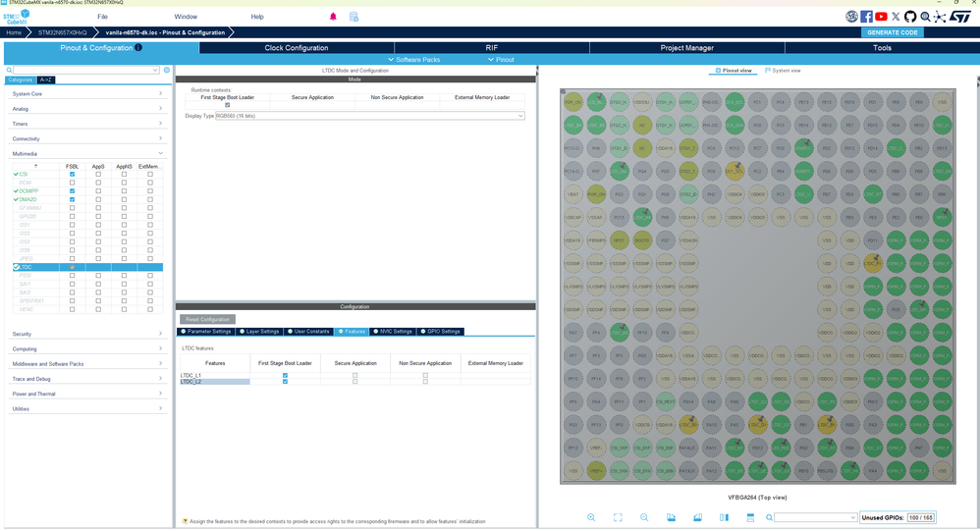
Task: Open the X social icon link
Action: point(896,17)
